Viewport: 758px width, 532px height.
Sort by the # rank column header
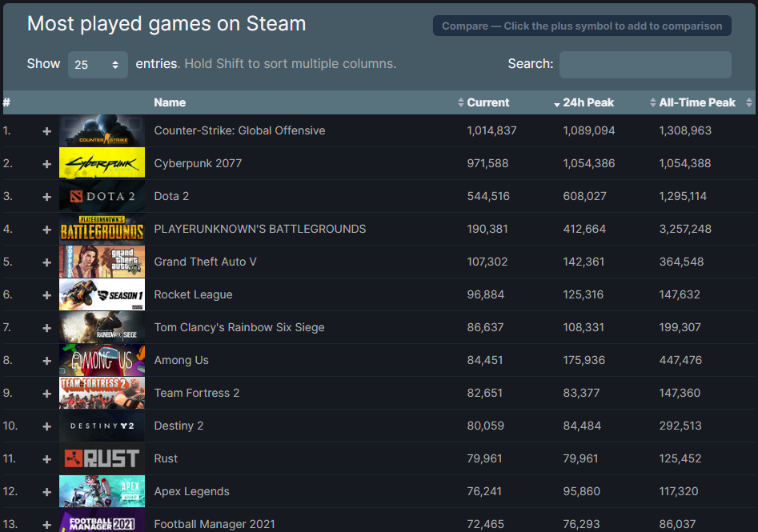6,102
